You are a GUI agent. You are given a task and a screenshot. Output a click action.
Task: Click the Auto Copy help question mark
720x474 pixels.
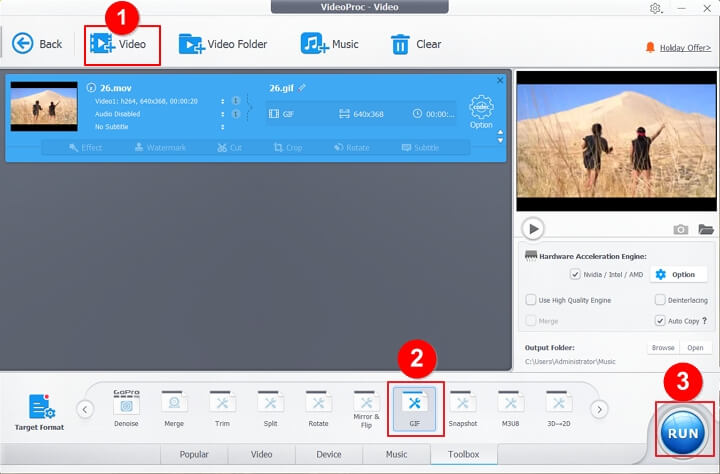click(x=705, y=321)
